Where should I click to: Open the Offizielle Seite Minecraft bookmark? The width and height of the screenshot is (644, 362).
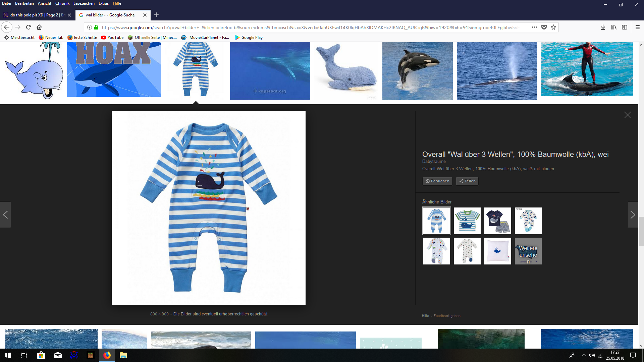(152, 38)
